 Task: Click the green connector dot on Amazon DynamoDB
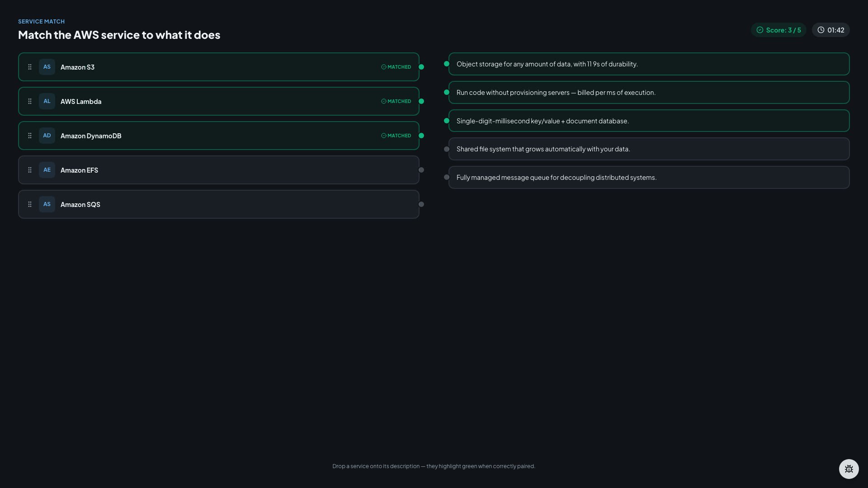421,136
